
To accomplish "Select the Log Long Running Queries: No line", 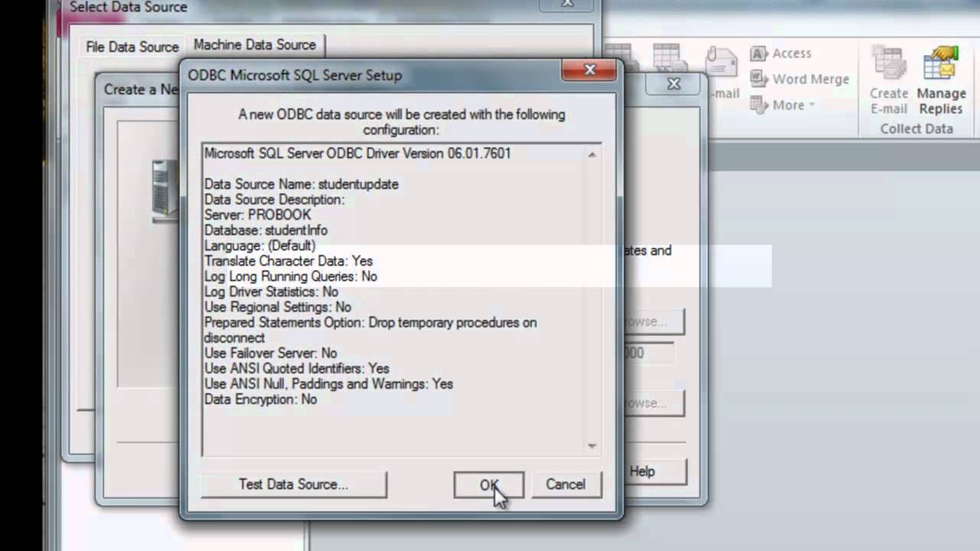I will (290, 276).
